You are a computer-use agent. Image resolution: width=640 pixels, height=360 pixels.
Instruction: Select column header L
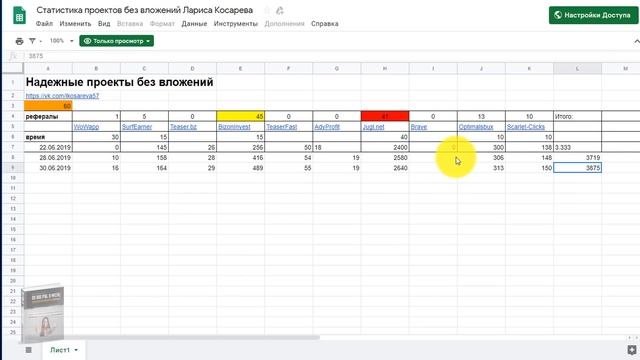click(577, 69)
